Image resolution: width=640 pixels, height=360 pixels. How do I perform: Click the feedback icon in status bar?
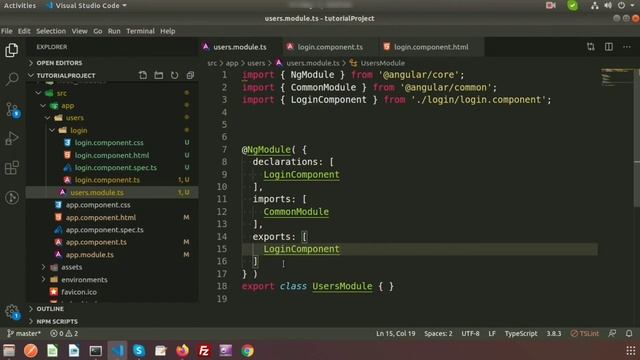(612, 333)
